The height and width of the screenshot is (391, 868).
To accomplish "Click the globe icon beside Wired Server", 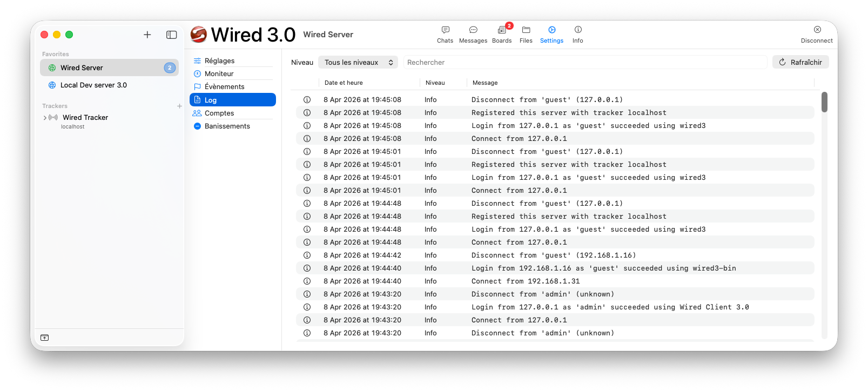I will pyautogui.click(x=52, y=68).
